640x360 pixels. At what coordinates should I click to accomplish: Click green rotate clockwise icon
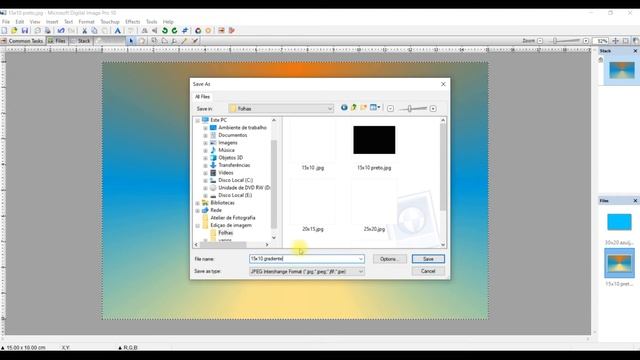click(175, 31)
